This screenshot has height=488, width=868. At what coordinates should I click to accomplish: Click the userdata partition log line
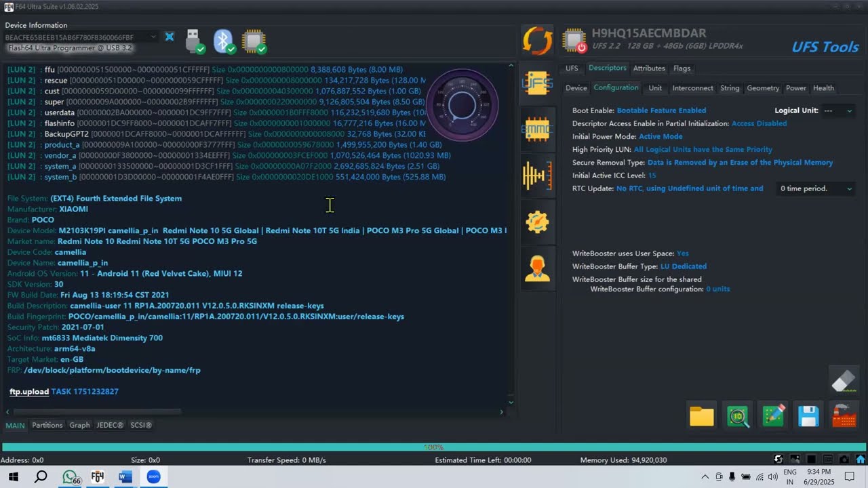point(218,113)
